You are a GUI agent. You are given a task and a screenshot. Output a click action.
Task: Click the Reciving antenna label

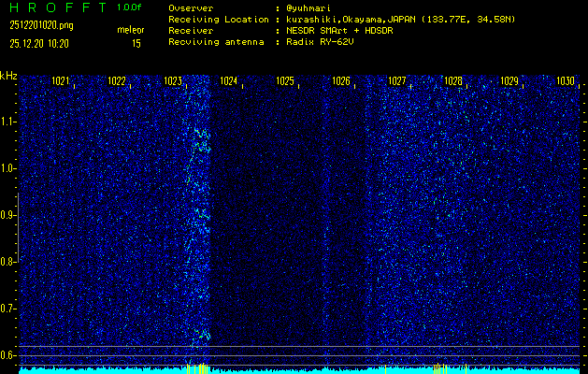click(x=216, y=42)
